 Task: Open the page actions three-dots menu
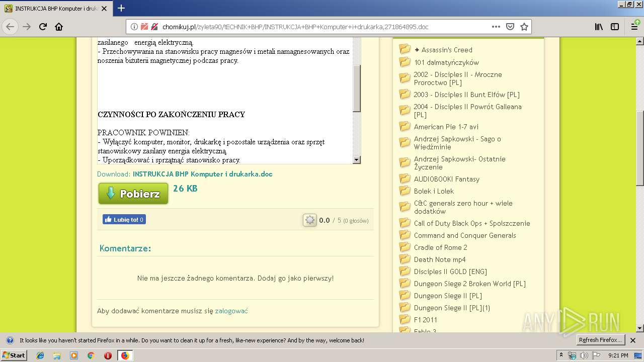click(x=496, y=27)
